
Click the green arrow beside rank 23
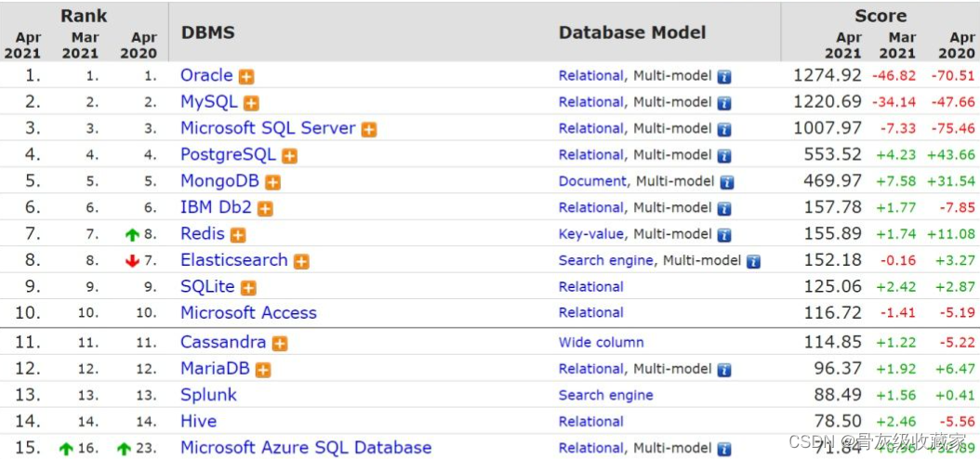(x=124, y=449)
